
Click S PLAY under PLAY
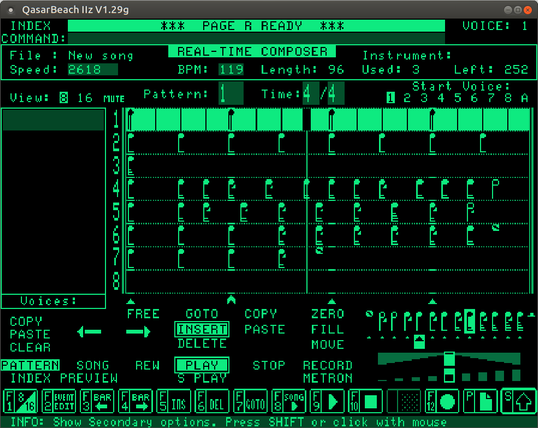tap(202, 378)
